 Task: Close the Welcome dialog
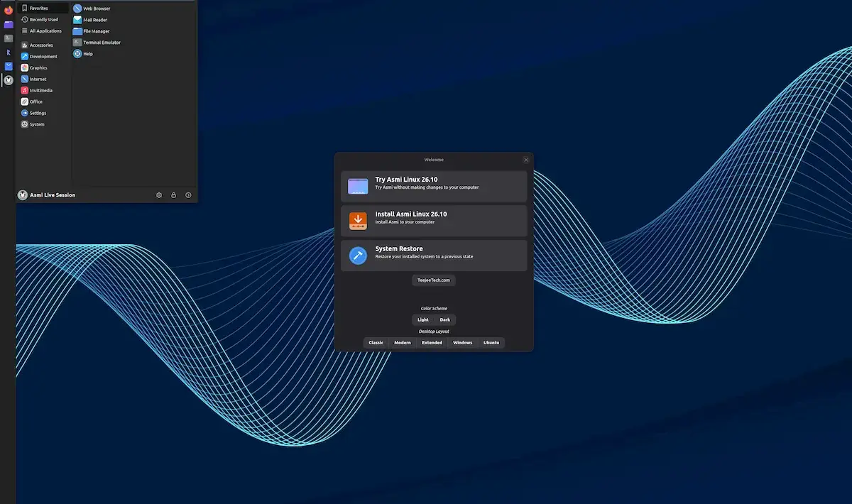(x=526, y=160)
